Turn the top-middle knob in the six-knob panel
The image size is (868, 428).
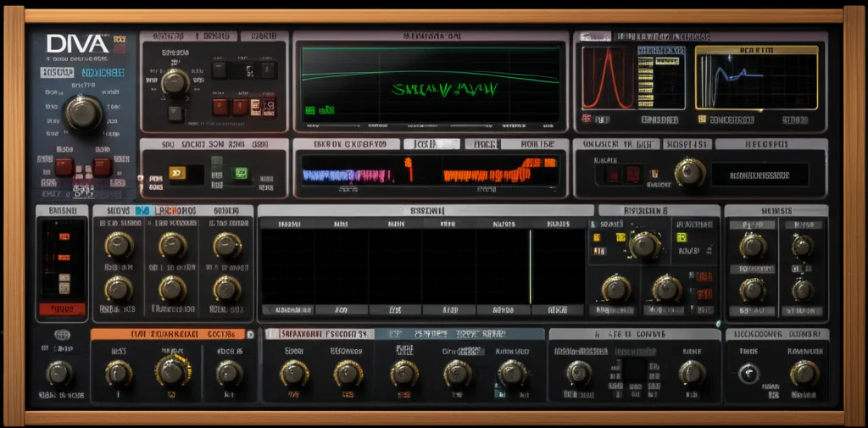point(173,245)
